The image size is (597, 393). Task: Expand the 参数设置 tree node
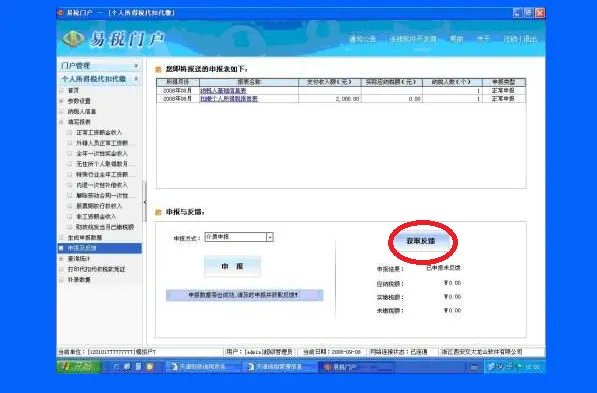61,101
